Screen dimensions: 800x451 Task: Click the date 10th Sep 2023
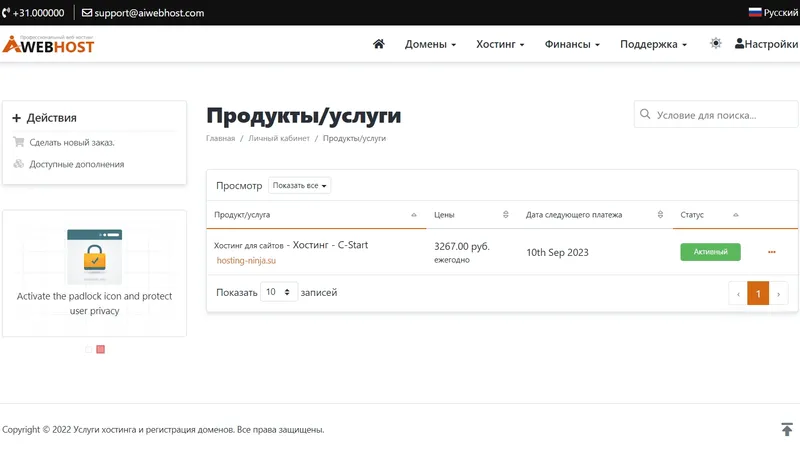click(x=557, y=253)
